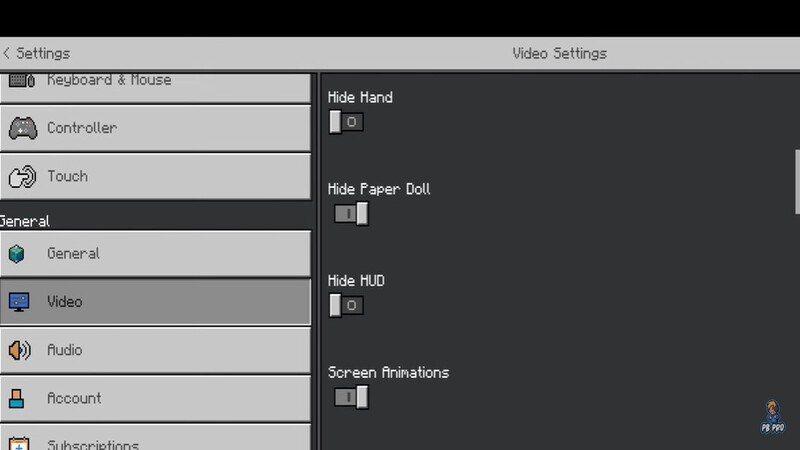This screenshot has height=450, width=800.
Task: Click the Keyboard & Mouse icon
Action: click(x=22, y=81)
